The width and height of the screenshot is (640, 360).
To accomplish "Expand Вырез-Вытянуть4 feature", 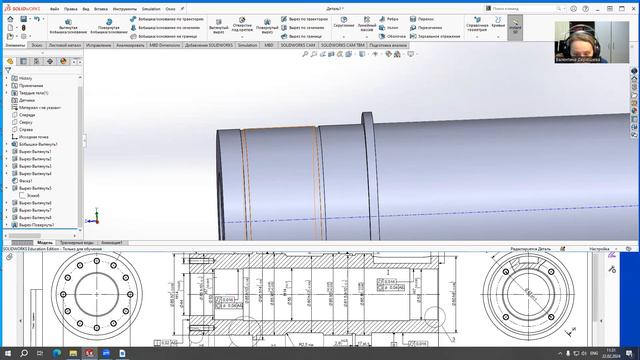I will (x=7, y=173).
